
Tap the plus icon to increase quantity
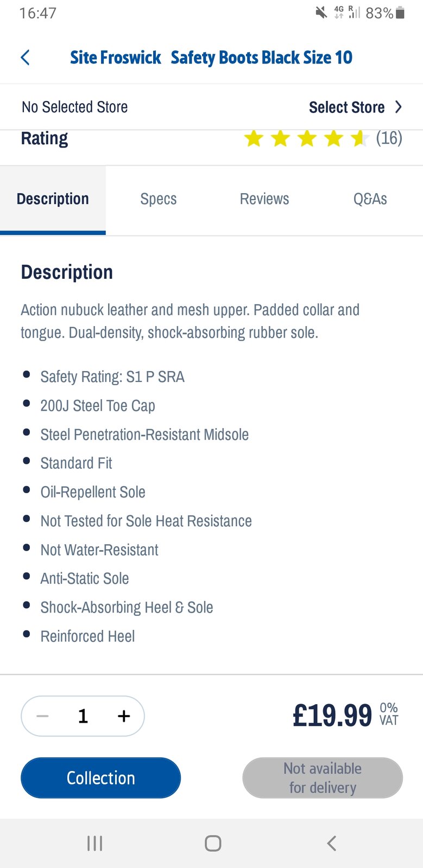123,716
